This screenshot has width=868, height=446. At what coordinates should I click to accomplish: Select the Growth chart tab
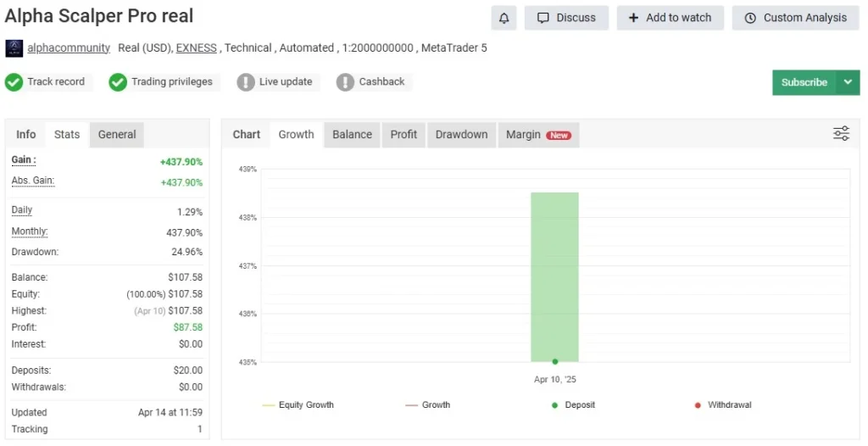[296, 135]
